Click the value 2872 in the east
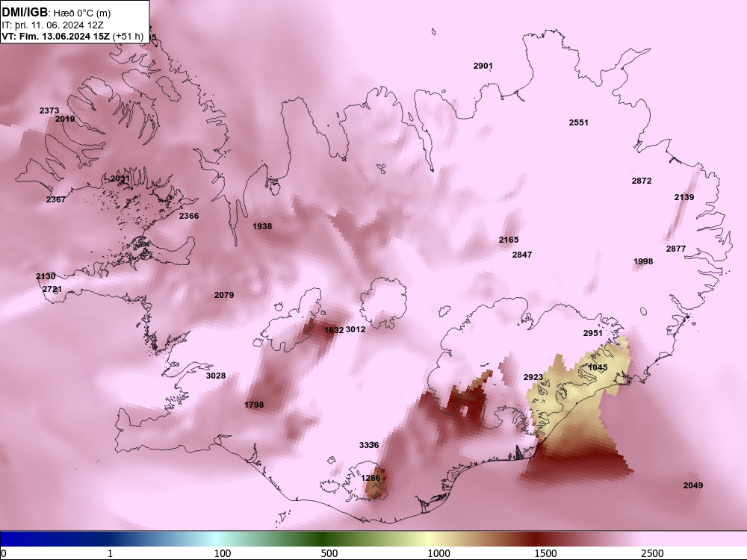The image size is (747, 560). 641,181
